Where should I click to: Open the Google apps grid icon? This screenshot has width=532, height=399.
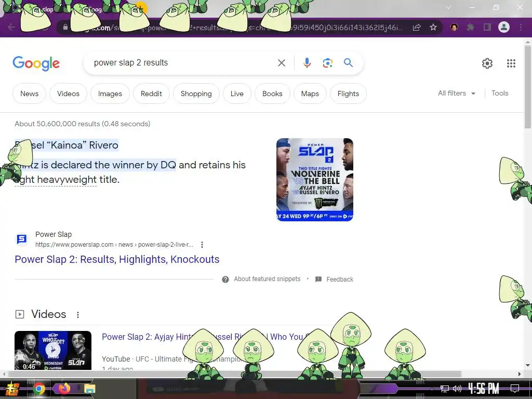(511, 63)
